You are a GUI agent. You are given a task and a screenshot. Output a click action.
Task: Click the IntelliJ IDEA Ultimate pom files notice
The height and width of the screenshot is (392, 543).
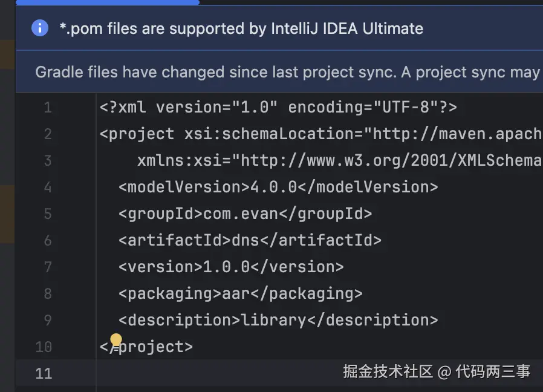(241, 28)
